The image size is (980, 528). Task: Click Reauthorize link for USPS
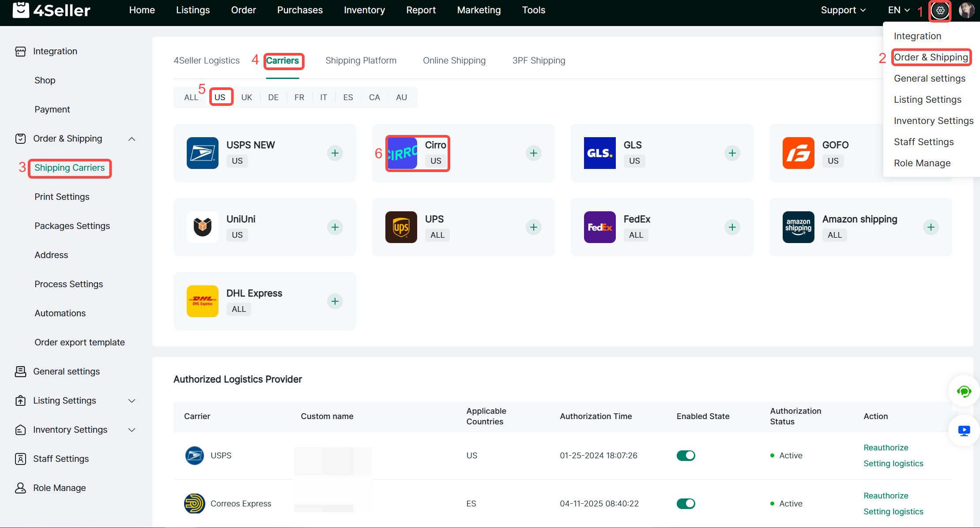click(886, 447)
